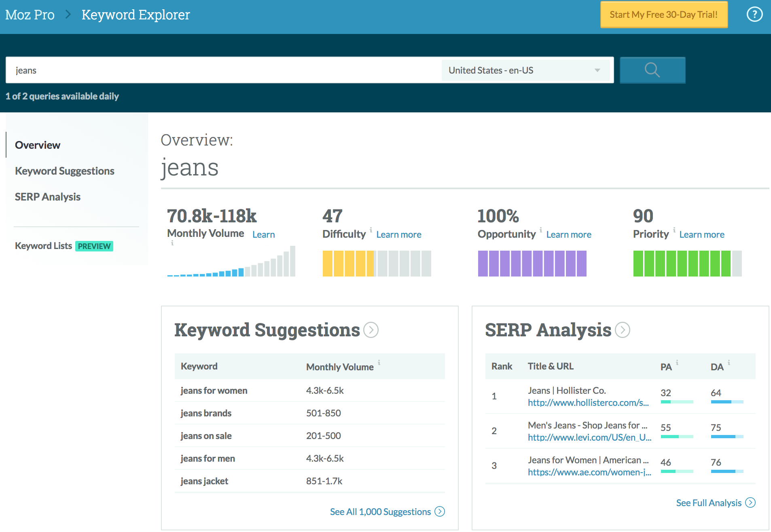Click the jeans keyword search field
This screenshot has height=532, width=771.
pos(222,70)
